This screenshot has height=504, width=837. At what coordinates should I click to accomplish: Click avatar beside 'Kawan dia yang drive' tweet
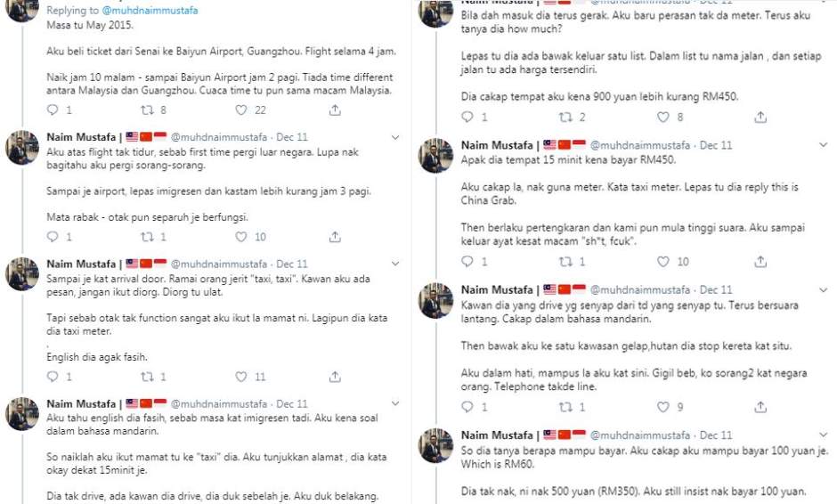(x=436, y=301)
